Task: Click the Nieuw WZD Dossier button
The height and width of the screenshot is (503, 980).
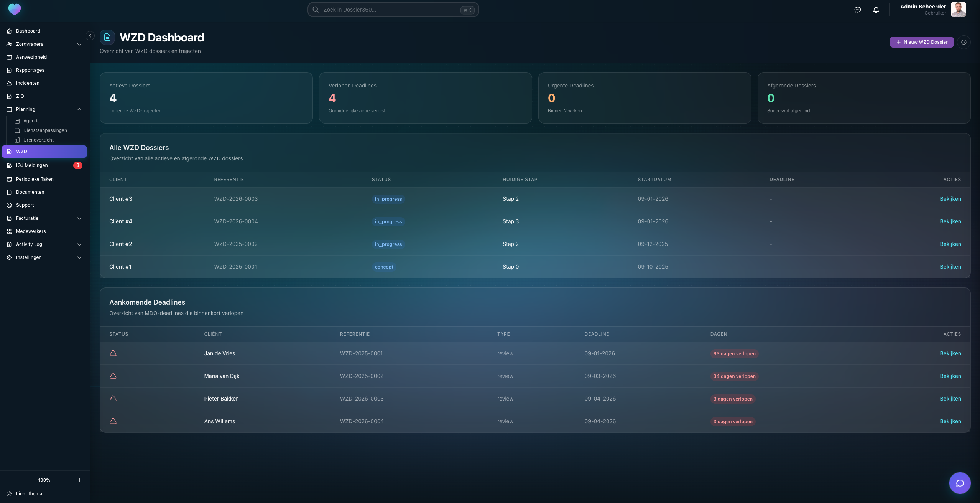Action: coord(921,42)
